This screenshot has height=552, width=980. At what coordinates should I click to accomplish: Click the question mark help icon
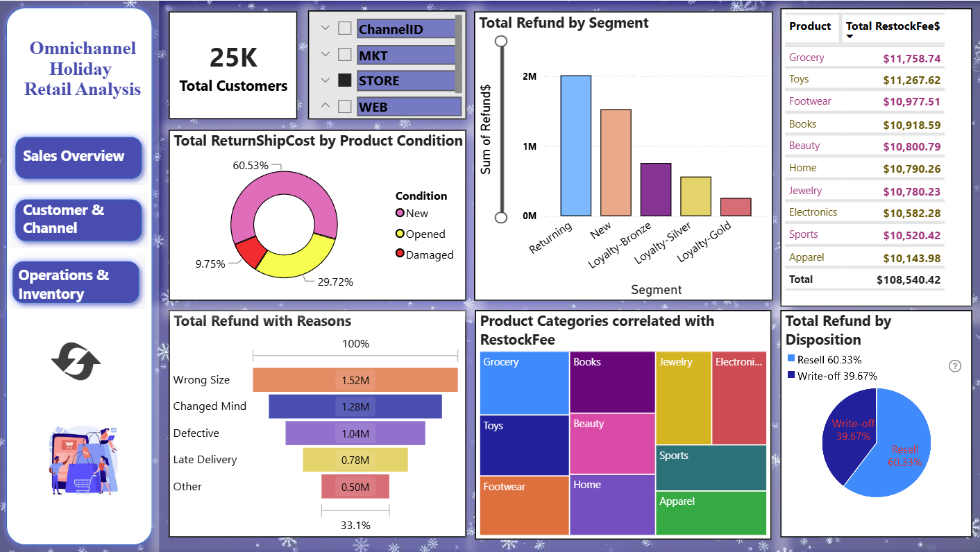point(955,366)
